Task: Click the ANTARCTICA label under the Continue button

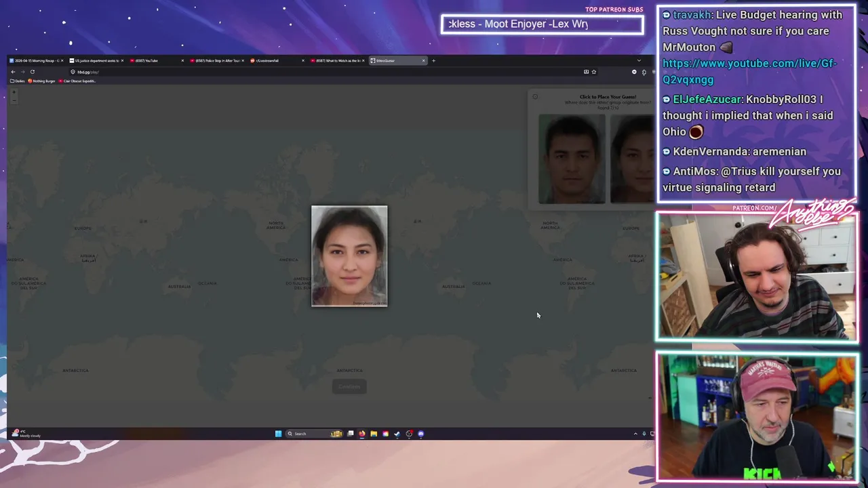Action: (349, 371)
